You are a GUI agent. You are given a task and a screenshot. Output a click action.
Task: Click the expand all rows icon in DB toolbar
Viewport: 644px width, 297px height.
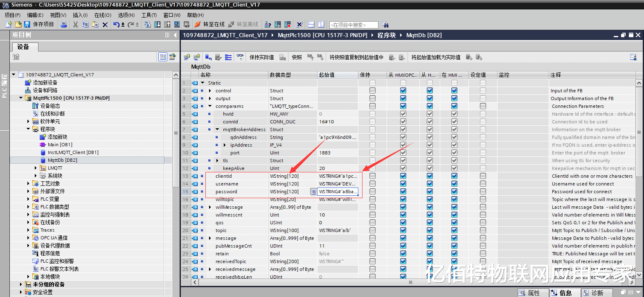pyautogui.click(x=228, y=57)
